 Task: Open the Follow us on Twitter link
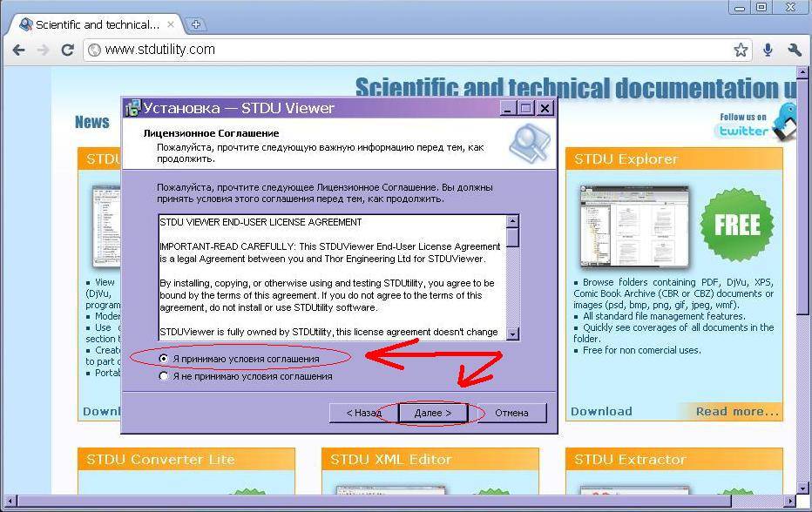coord(742,125)
